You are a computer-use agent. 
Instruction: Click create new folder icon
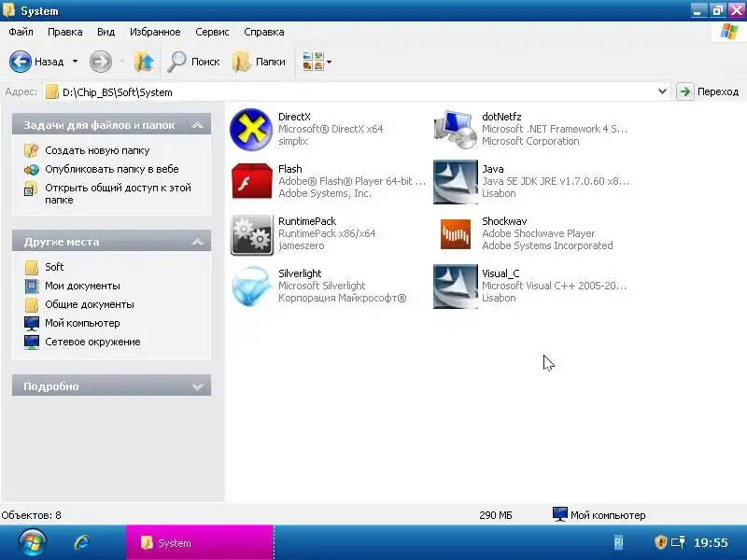[x=32, y=150]
